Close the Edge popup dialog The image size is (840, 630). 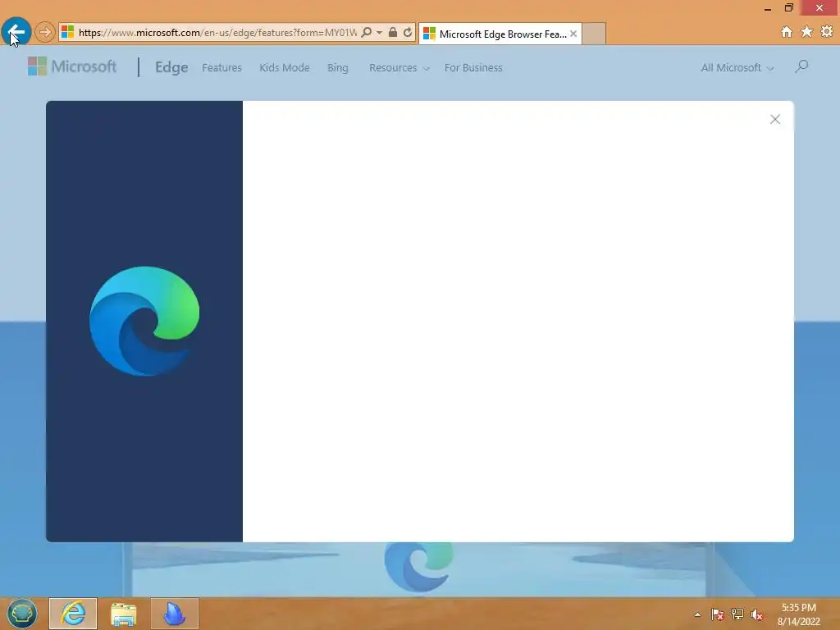[x=774, y=120]
